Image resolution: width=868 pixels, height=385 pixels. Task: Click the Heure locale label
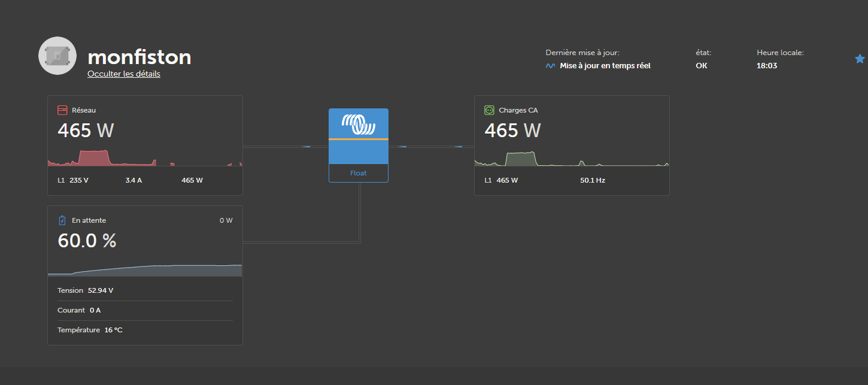click(x=780, y=53)
